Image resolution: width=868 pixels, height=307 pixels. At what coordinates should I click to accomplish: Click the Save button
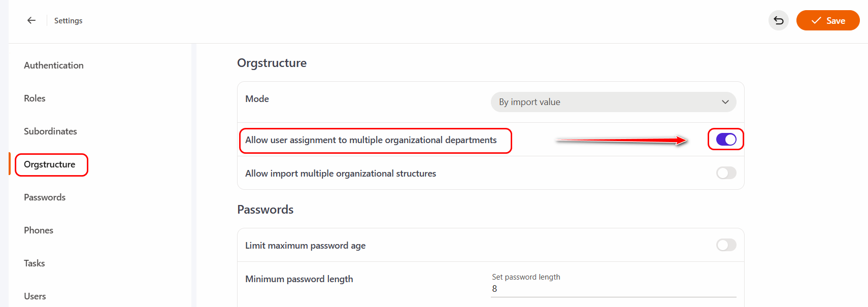827,21
